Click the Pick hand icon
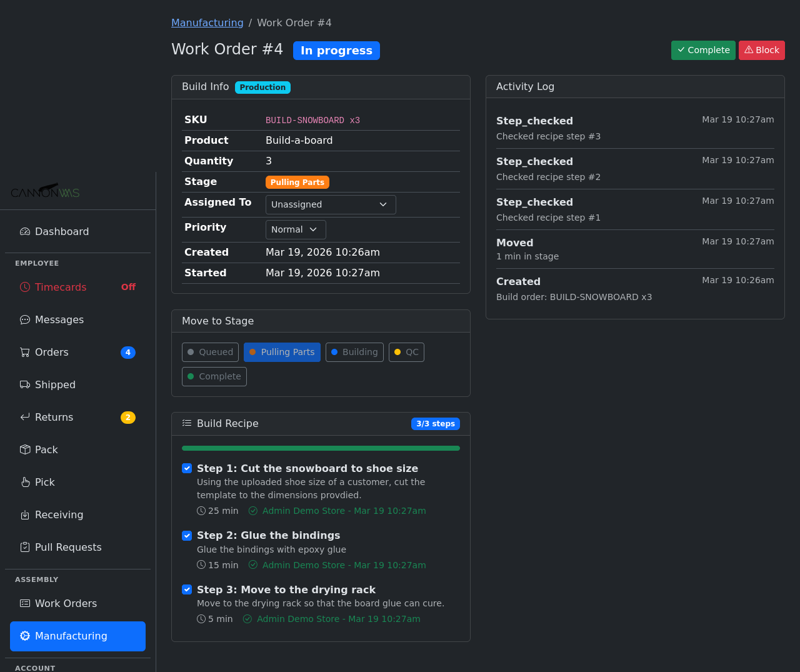The image size is (800, 672). point(25,482)
